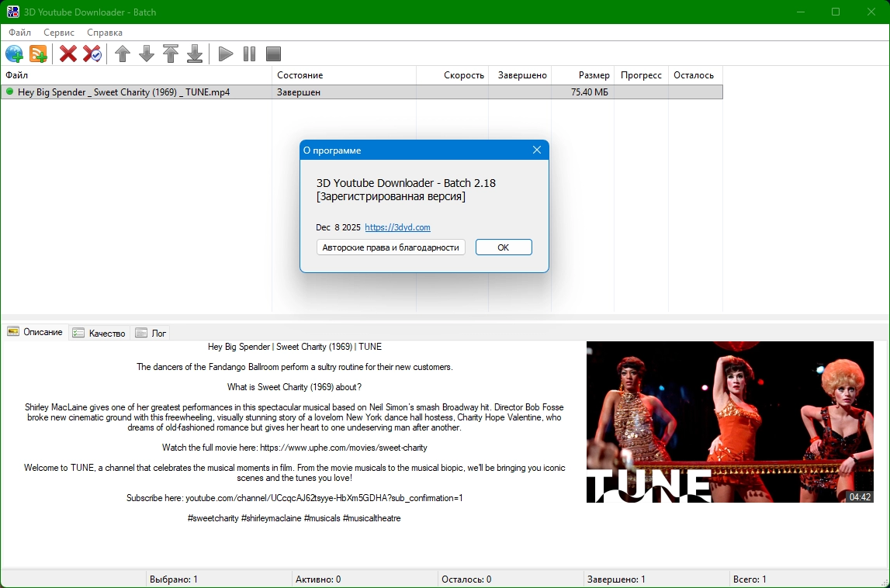Click the Зарегистрированная версия text
Viewport: 890px width, 588px height.
391,196
